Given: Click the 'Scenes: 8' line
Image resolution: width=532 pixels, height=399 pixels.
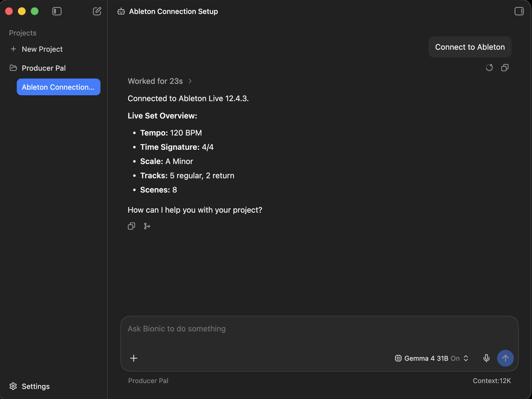Looking at the screenshot, I should tap(158, 190).
